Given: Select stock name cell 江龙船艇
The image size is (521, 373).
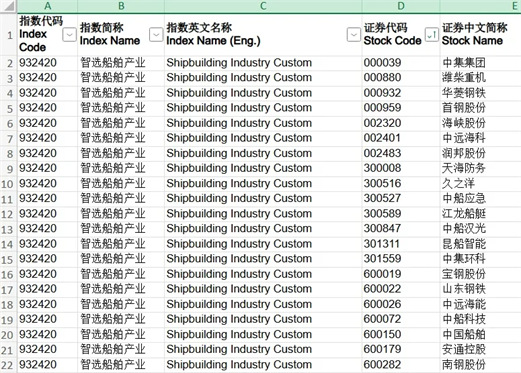Looking at the screenshot, I should click(x=480, y=214).
